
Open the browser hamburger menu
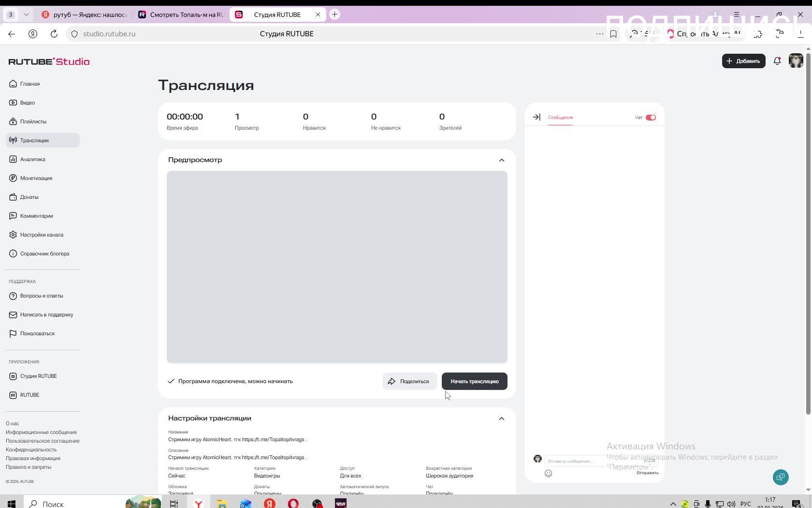[x=737, y=15]
